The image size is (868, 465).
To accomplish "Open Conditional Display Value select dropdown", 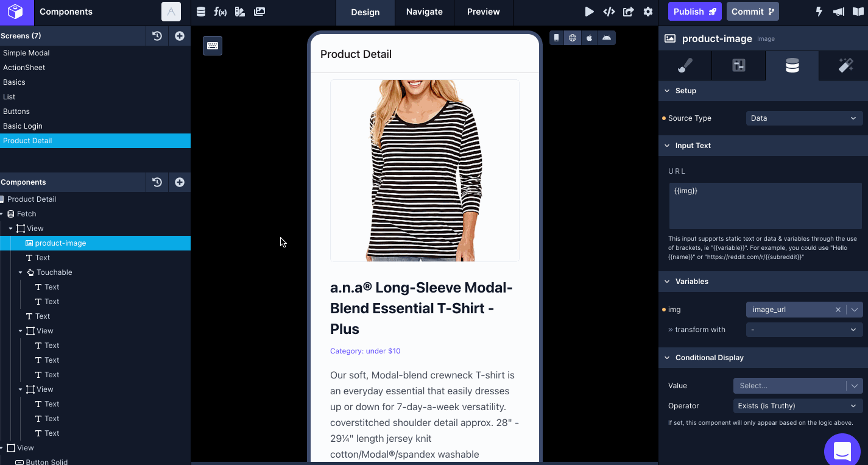I will coord(798,386).
